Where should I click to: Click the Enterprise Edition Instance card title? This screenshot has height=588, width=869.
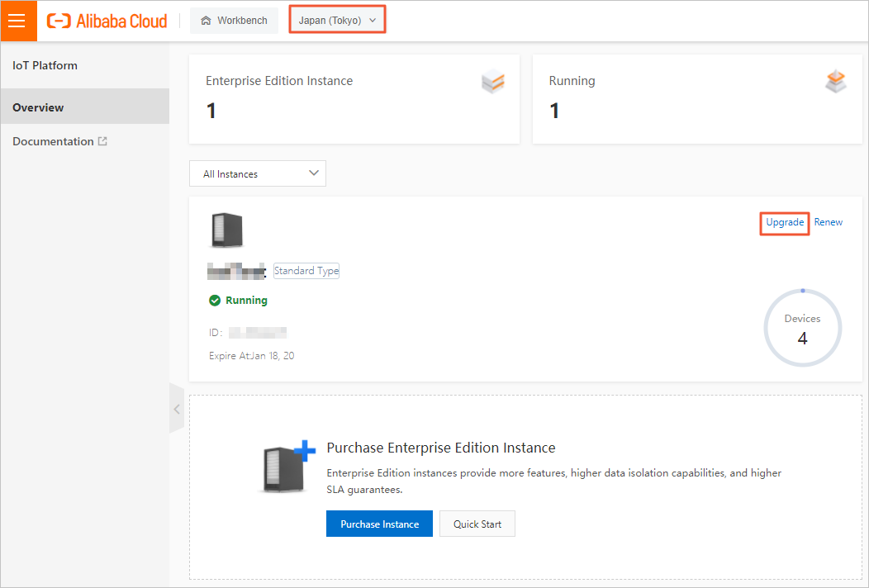(x=279, y=81)
